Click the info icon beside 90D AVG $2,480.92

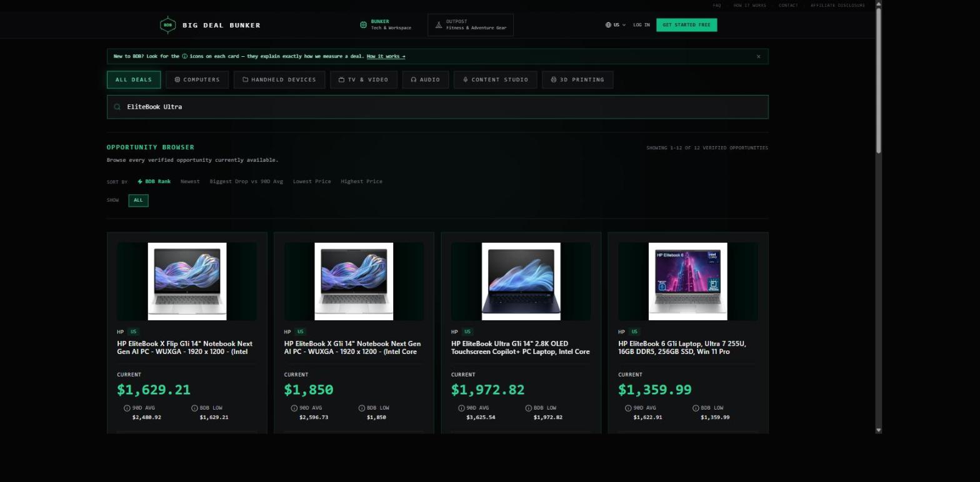(127, 408)
